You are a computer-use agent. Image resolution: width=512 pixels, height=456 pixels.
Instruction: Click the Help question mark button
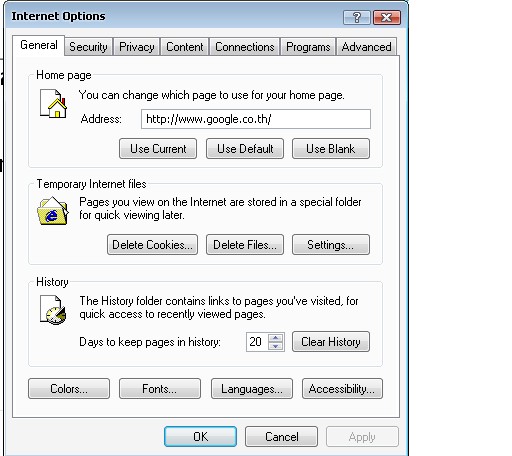pos(357,17)
